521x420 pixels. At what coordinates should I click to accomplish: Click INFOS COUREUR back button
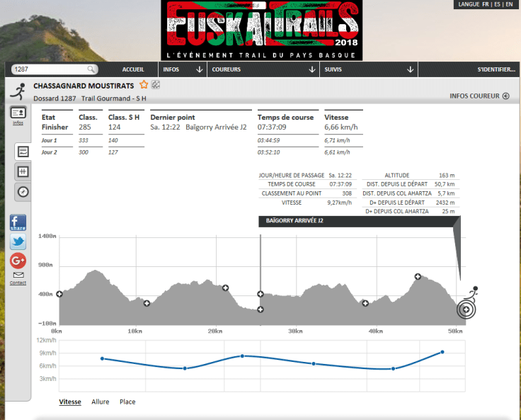click(x=479, y=96)
